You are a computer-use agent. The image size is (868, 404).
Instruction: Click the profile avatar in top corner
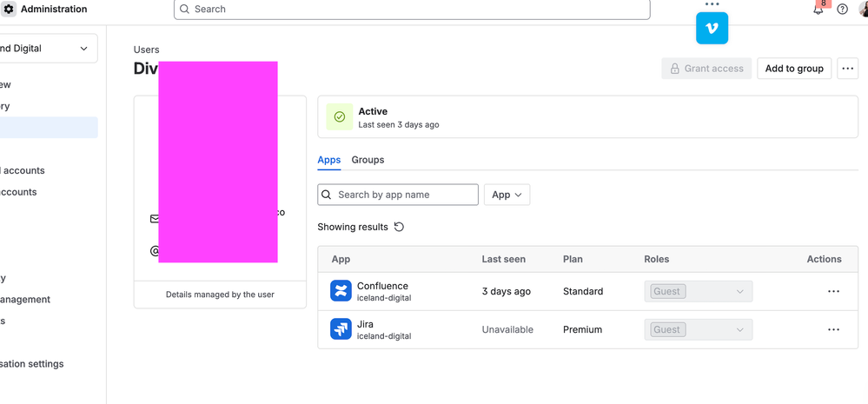click(x=864, y=9)
